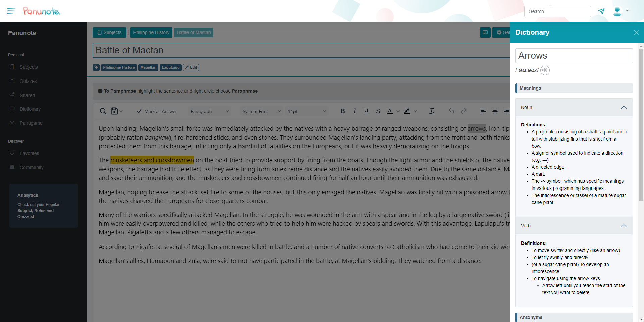Click the book reader view icon

[x=485, y=32]
